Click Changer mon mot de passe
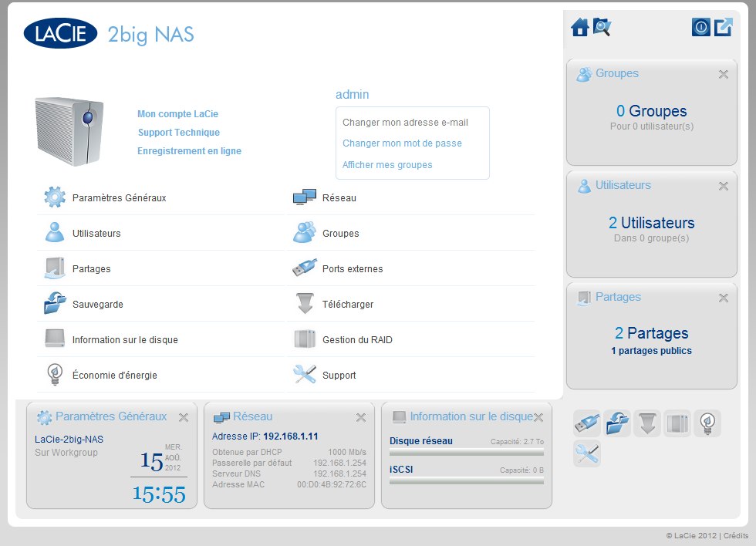The height and width of the screenshot is (546, 756). (x=402, y=143)
